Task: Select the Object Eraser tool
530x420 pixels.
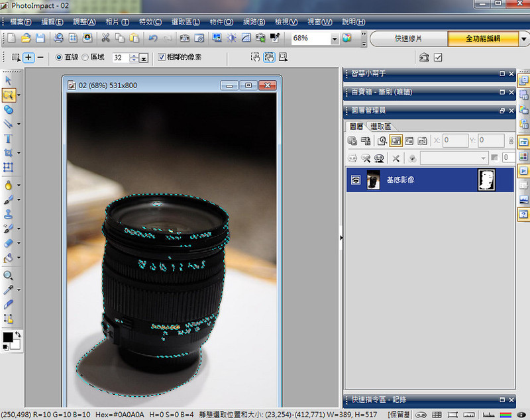Action: (9, 243)
